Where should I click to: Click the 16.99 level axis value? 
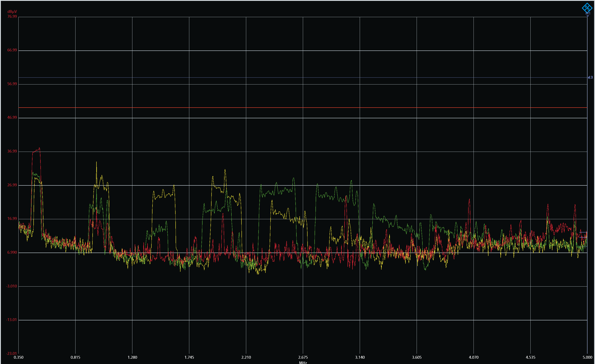coord(12,219)
